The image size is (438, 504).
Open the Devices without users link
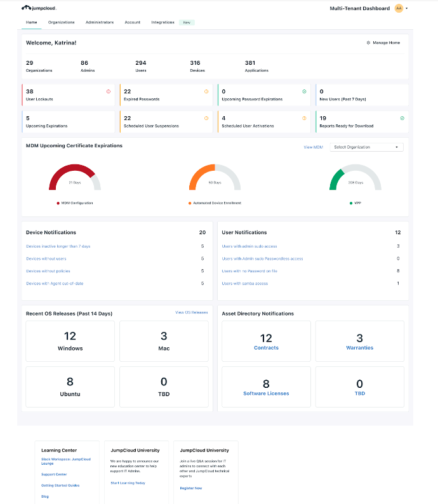46,259
